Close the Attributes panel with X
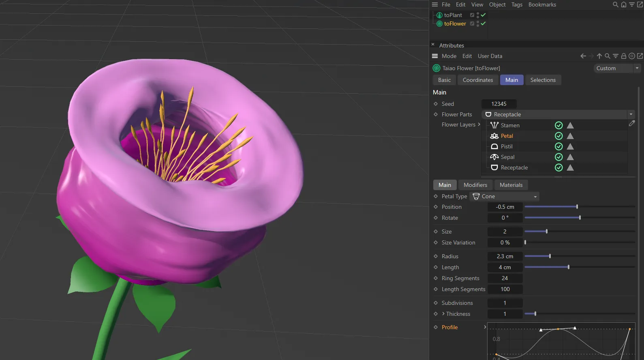Screen dimensions: 644x360 coord(433,45)
